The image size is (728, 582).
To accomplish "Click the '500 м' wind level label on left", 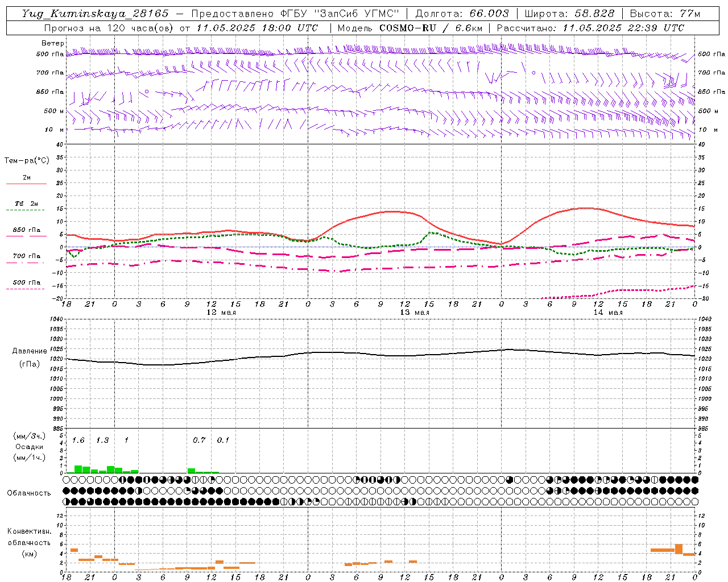I will pyautogui.click(x=54, y=111).
